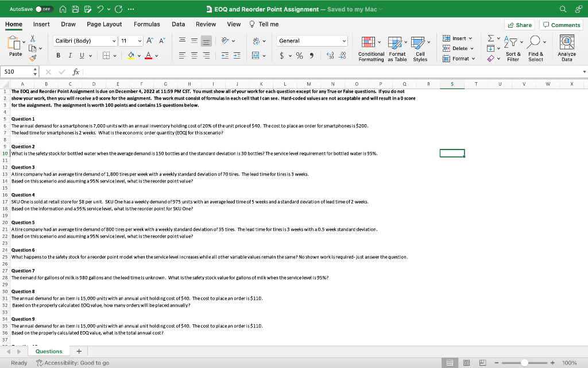Click the Insert Function fx button
Viewport: 588px width, 368px height.
76,71
